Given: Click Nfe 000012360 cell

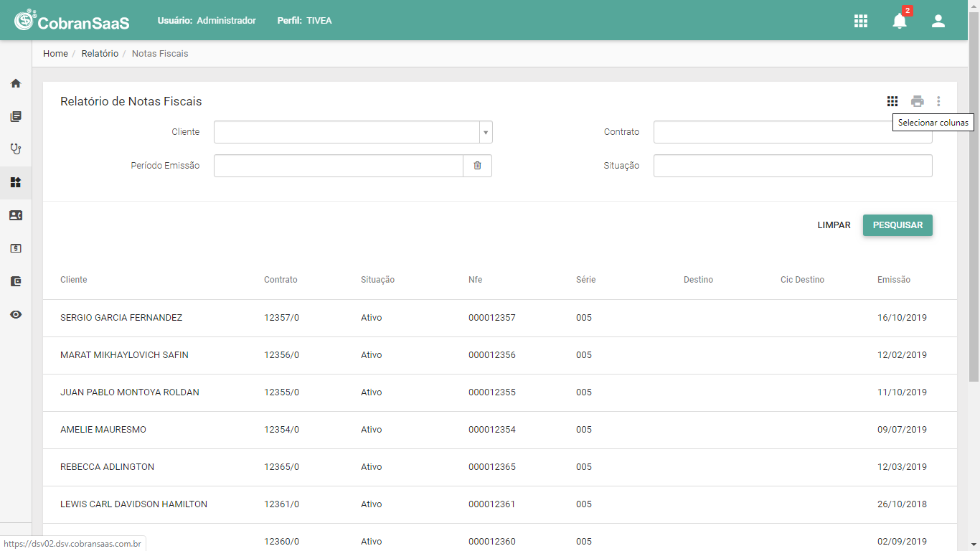Looking at the screenshot, I should (x=492, y=542).
